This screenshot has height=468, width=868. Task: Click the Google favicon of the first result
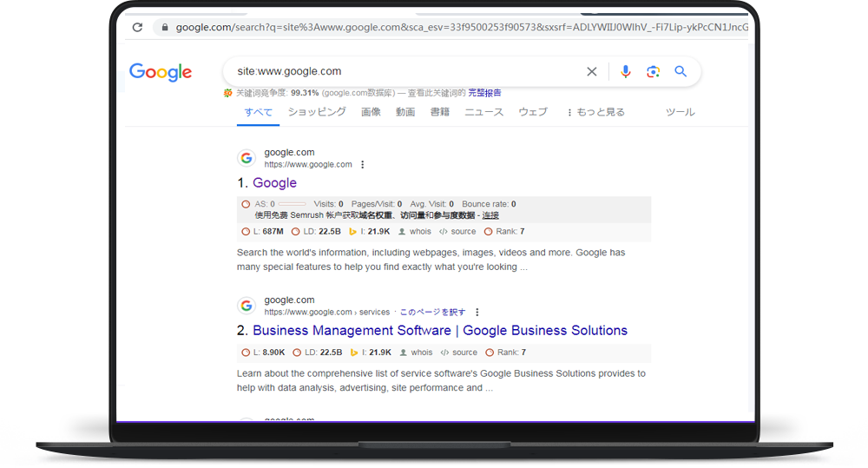coord(247,158)
